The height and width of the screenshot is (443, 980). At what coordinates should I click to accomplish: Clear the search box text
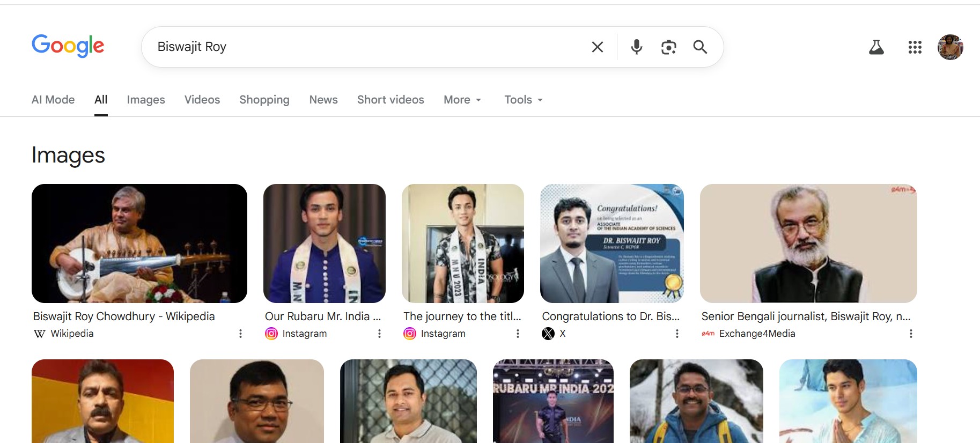click(x=597, y=47)
